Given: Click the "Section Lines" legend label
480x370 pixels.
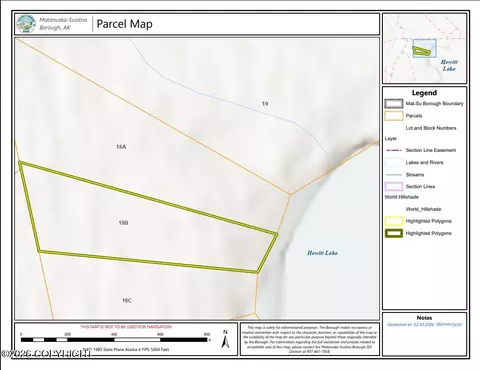Looking at the screenshot, I should click(420, 187).
